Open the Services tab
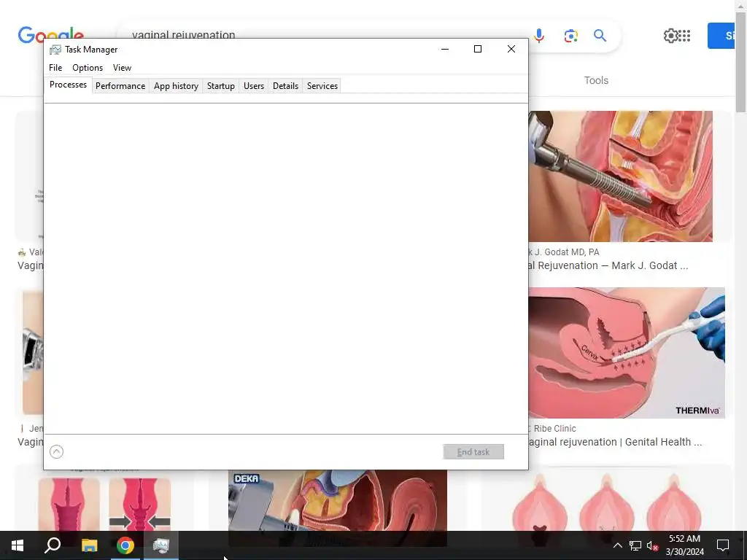This screenshot has height=560, width=747. 322,86
